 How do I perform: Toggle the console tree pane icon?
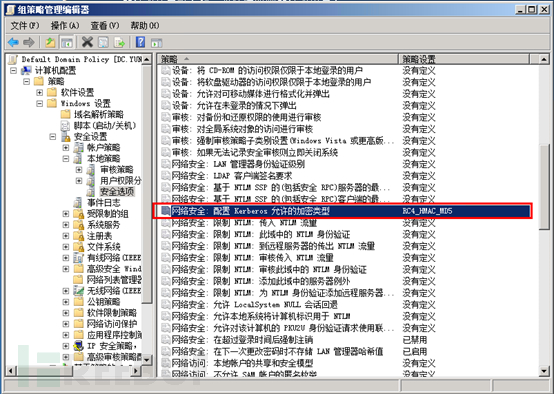point(66,43)
